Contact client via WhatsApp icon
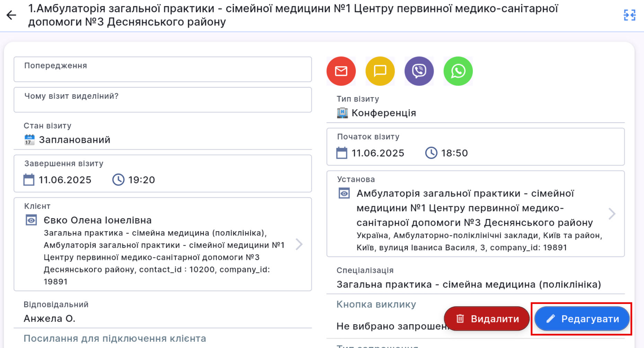The image size is (644, 348). tap(458, 71)
